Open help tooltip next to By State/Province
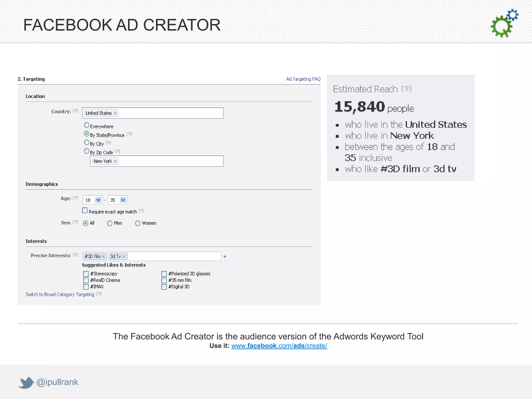532x399 pixels. [x=129, y=134]
